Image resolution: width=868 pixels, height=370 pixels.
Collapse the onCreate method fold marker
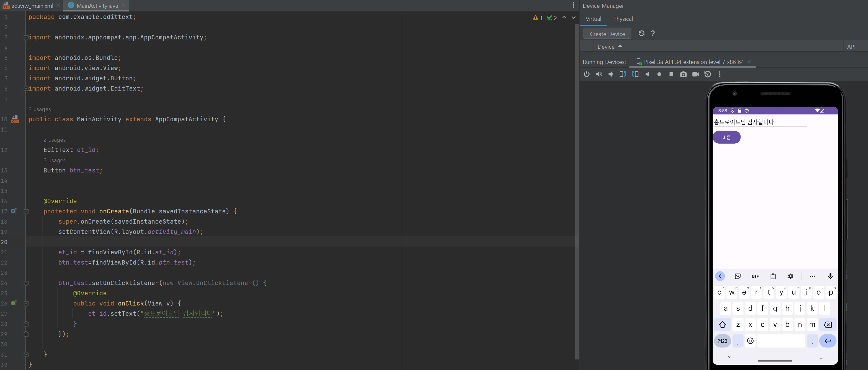pos(26,211)
